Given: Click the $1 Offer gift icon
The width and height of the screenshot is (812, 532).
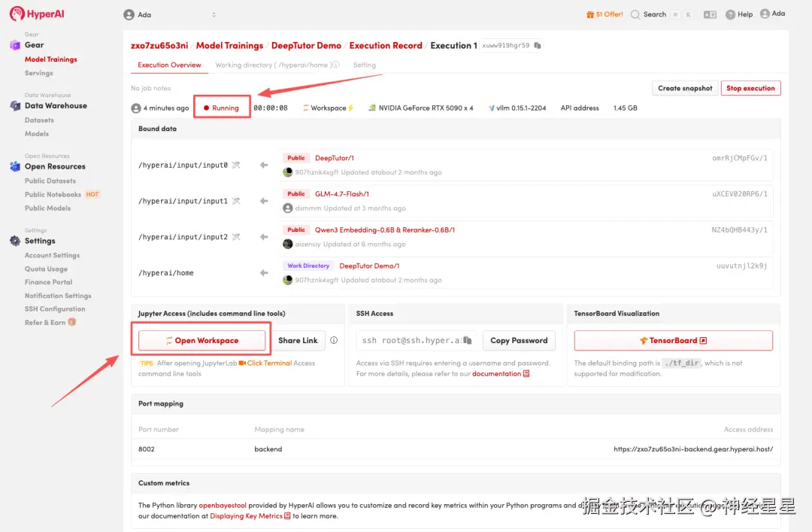Looking at the screenshot, I should [590, 14].
